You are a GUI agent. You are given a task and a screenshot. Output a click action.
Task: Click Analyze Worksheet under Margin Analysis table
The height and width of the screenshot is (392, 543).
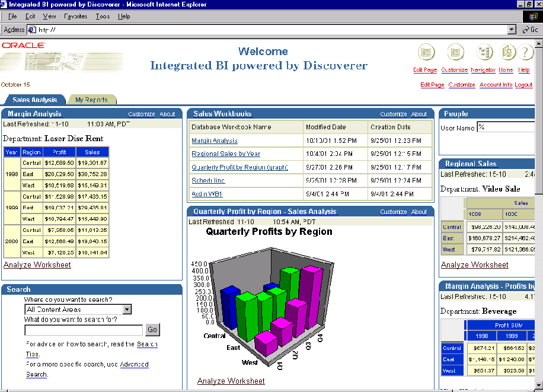coord(37,265)
